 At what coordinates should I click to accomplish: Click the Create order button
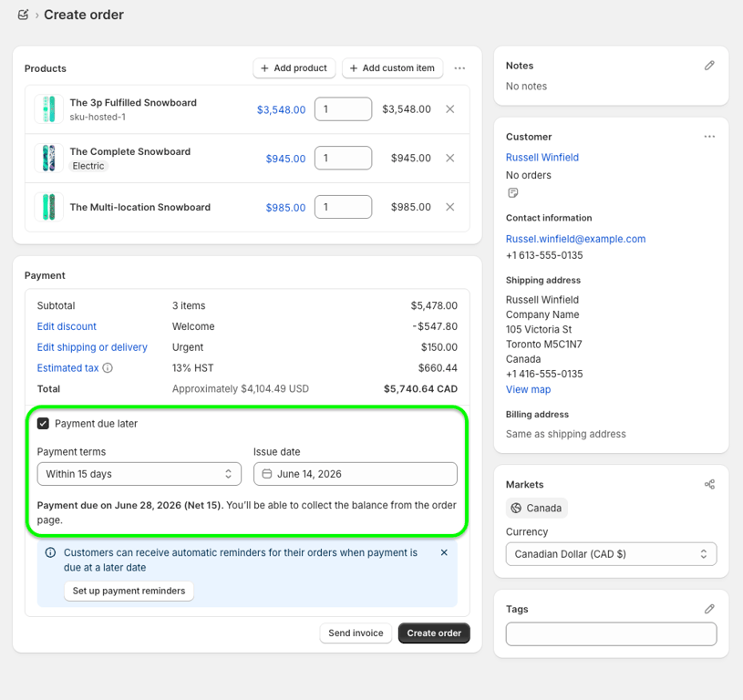(x=434, y=633)
